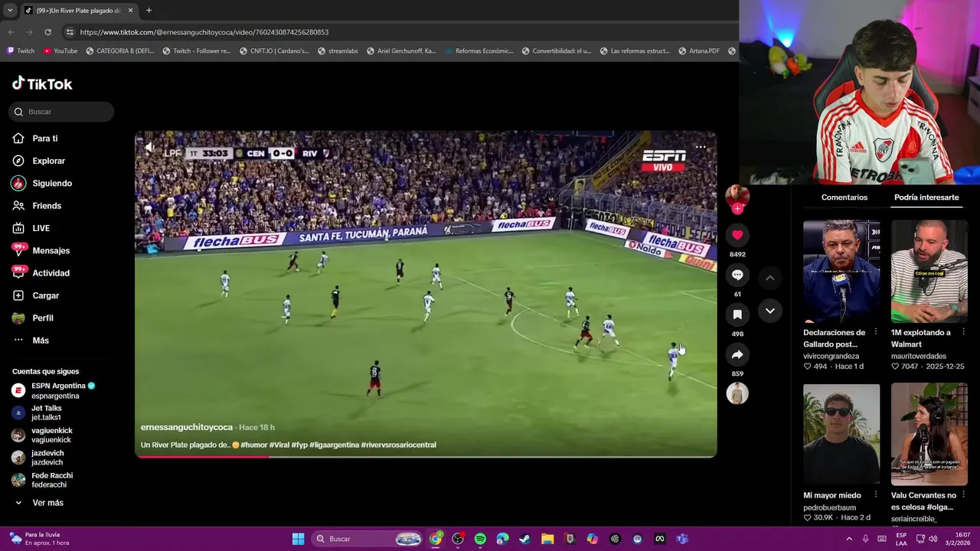Open options for 1M explotando a Walmart
980x551 pixels.
(x=963, y=333)
